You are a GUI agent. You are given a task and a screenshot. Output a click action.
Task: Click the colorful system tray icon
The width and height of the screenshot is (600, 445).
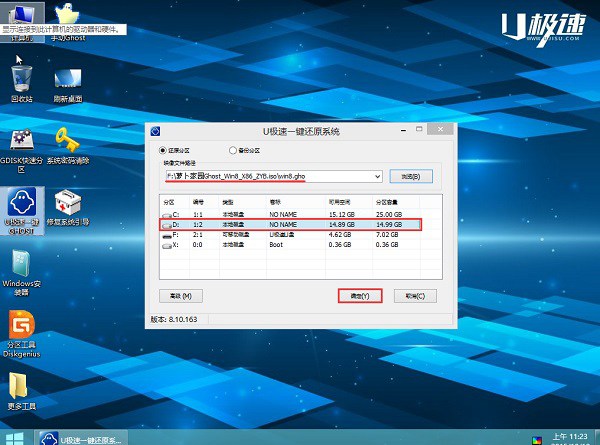point(537,440)
